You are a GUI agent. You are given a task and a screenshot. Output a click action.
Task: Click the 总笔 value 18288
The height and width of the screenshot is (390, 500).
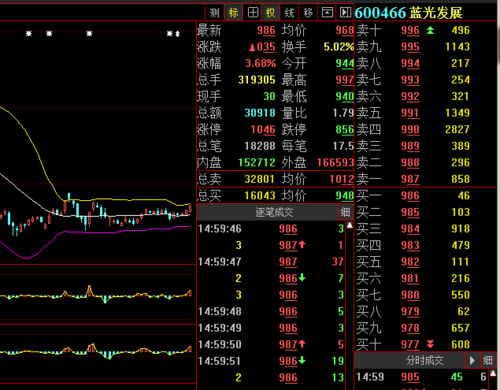pos(260,146)
